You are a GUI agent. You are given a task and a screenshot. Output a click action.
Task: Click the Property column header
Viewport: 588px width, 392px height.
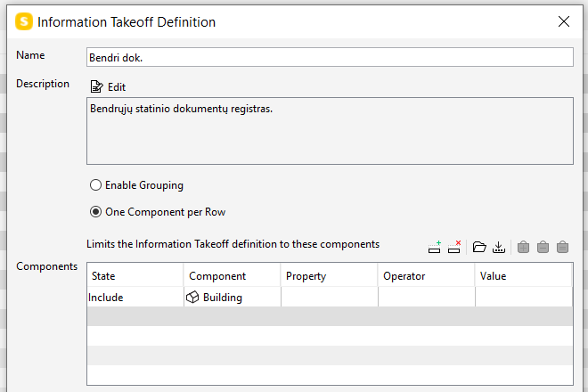point(330,276)
